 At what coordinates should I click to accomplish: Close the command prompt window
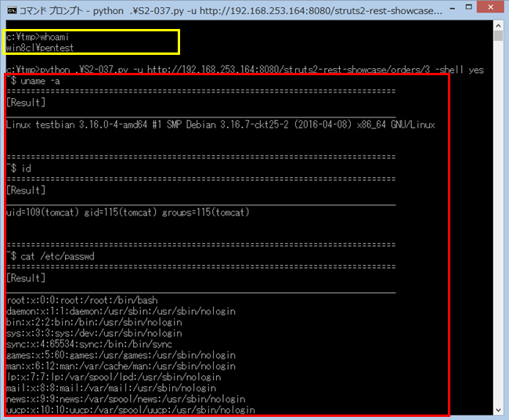pos(490,7)
